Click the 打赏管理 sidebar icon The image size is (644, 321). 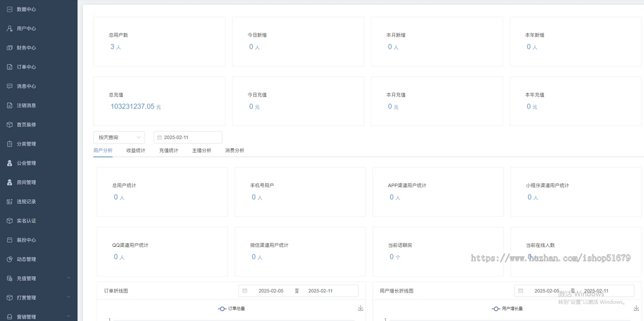coord(10,298)
